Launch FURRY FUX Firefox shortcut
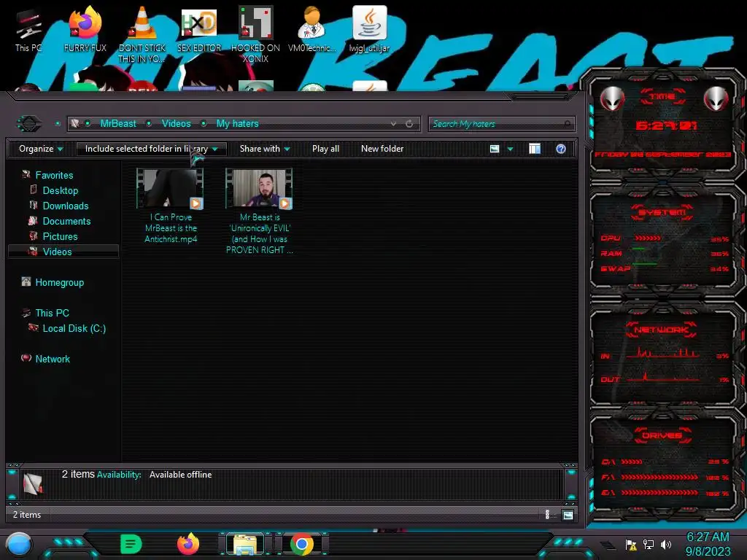The image size is (747, 560). point(85,29)
